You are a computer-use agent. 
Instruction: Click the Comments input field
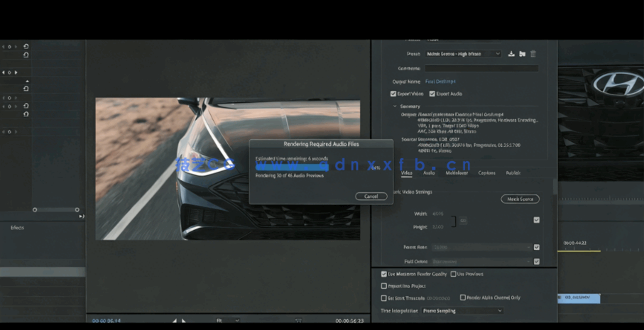(x=481, y=69)
